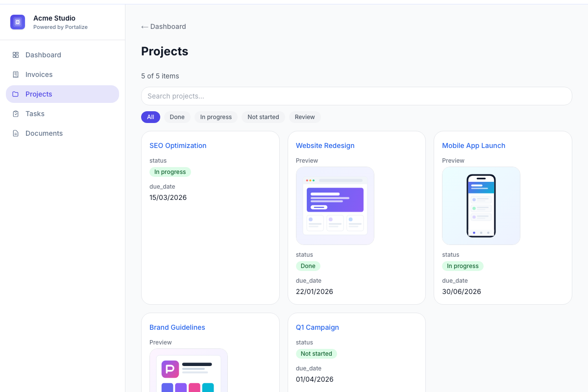Image resolution: width=588 pixels, height=392 pixels.
Task: Click the due date 22/01/2026
Action: (315, 292)
